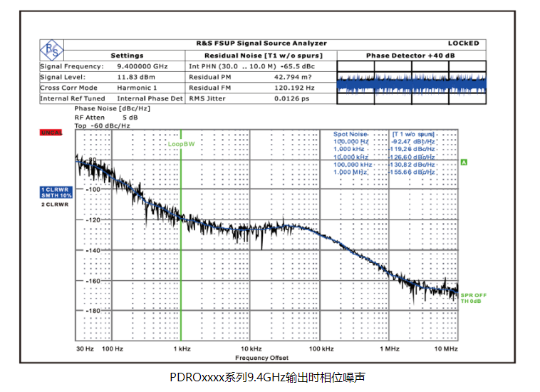Click the Phase Noise [dBc/Hz] label
Image resolution: width=540 pixels, height=392 pixels.
point(113,108)
